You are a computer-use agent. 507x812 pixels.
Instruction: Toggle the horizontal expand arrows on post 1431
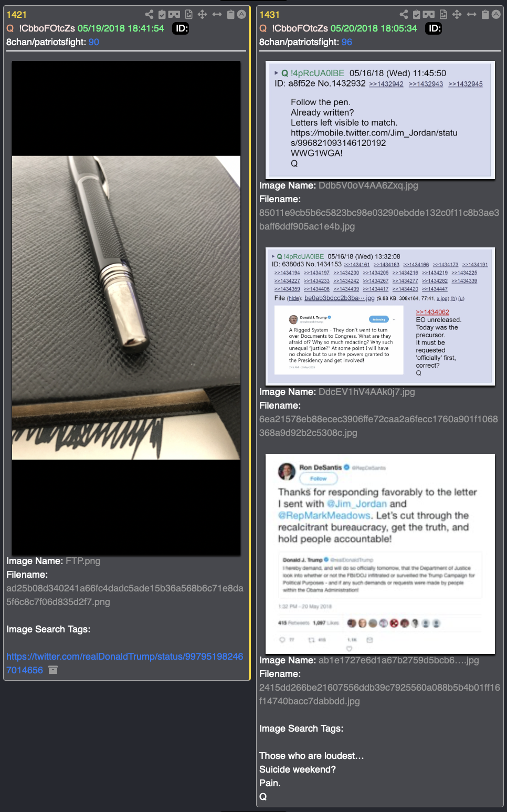(x=471, y=15)
